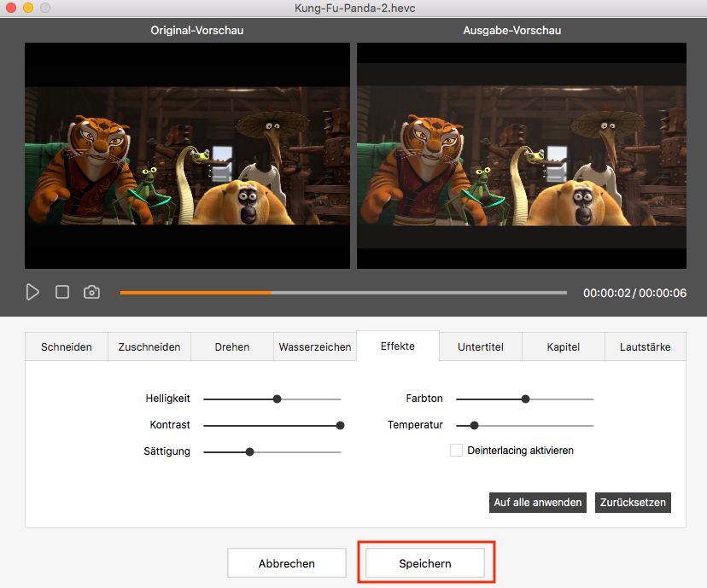The height and width of the screenshot is (588, 707).
Task: Click the Helligkeit slider handle
Action: pos(278,399)
